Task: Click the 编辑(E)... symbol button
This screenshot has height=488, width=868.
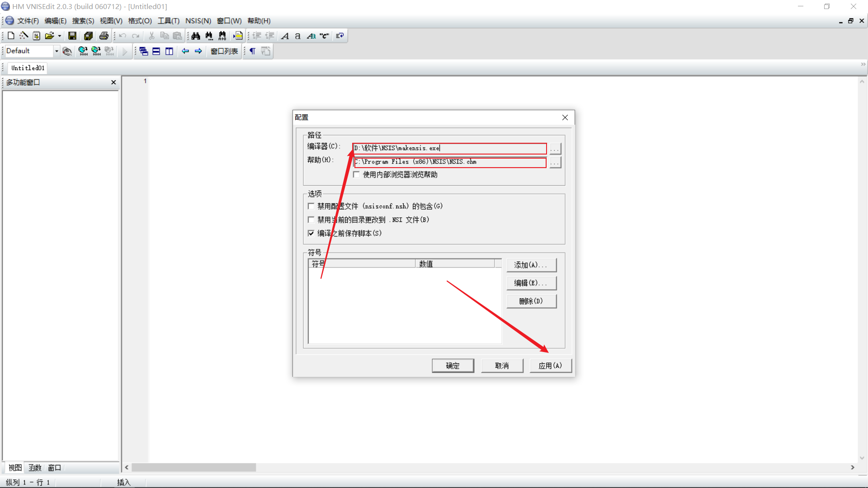Action: pyautogui.click(x=531, y=283)
